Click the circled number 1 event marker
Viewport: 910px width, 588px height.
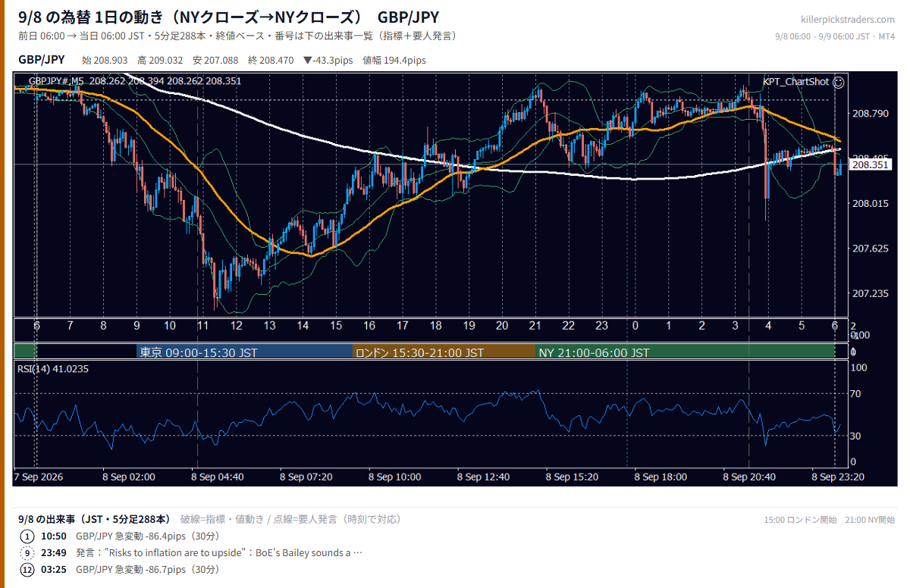[27, 536]
